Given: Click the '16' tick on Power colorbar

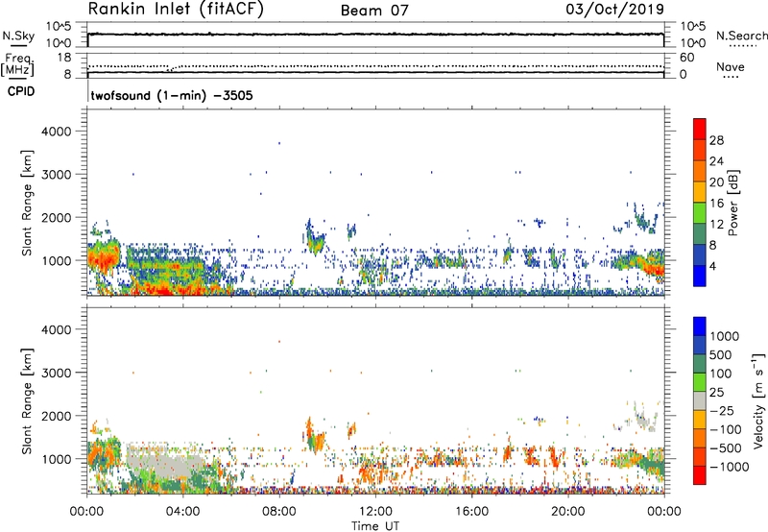Looking at the screenshot, I should [716, 204].
